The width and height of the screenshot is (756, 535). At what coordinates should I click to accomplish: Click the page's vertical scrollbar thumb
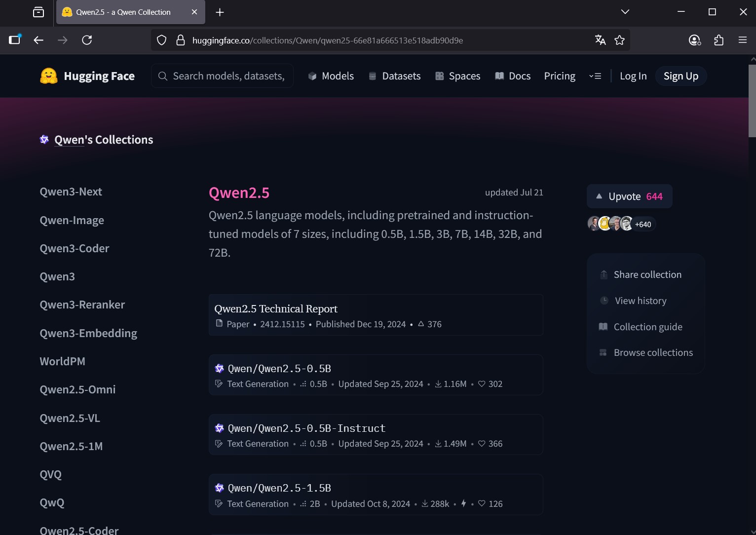pyautogui.click(x=752, y=101)
